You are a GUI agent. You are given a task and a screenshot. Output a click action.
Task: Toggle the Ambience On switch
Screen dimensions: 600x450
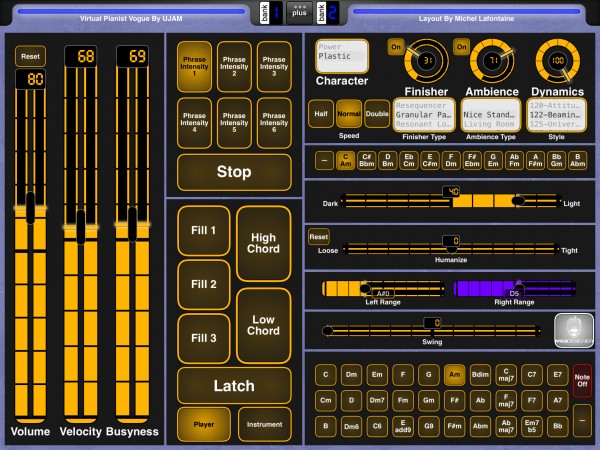(x=461, y=47)
